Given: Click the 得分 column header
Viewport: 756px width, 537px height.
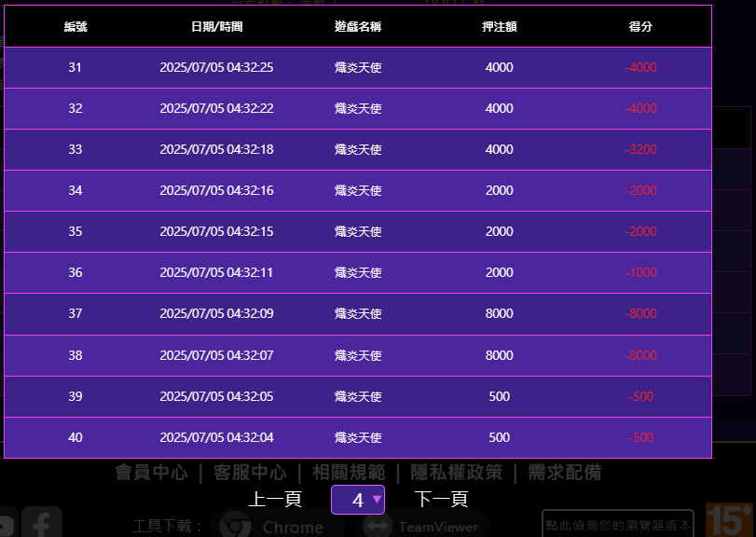Looking at the screenshot, I should point(640,26).
